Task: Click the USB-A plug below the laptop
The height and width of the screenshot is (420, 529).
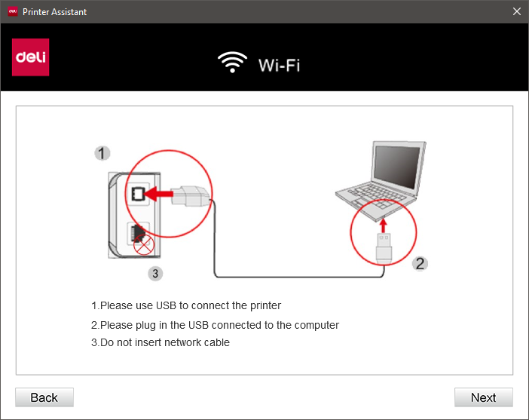Action: point(384,248)
